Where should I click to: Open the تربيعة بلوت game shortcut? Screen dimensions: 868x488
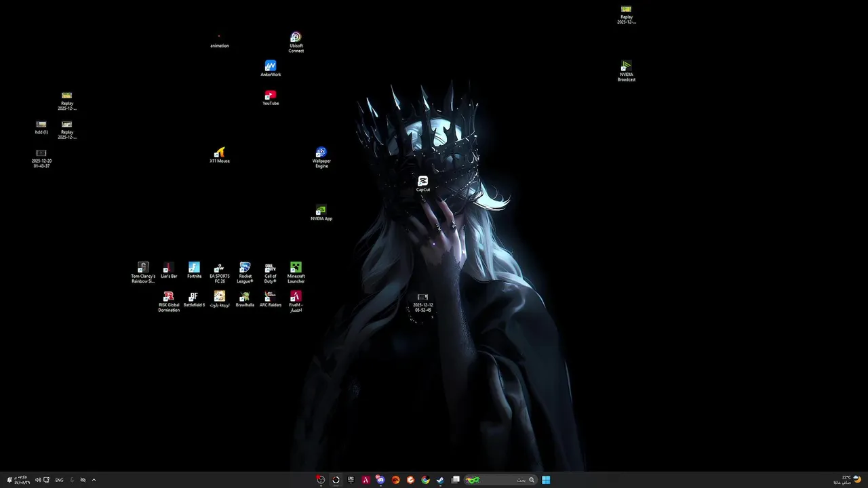[220, 300]
